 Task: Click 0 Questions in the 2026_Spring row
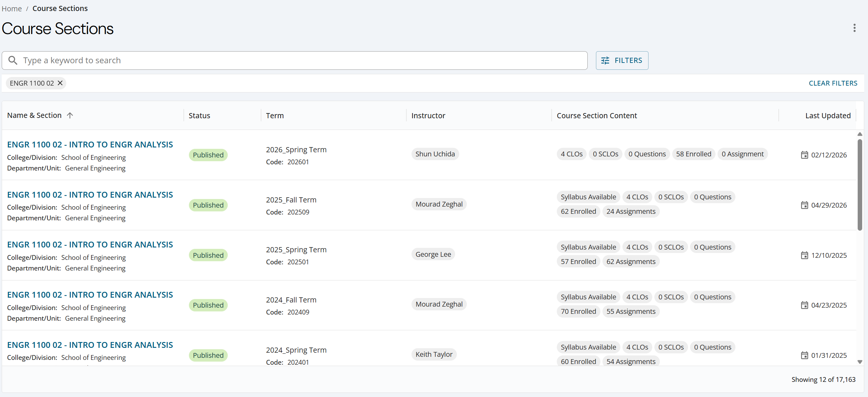point(647,154)
